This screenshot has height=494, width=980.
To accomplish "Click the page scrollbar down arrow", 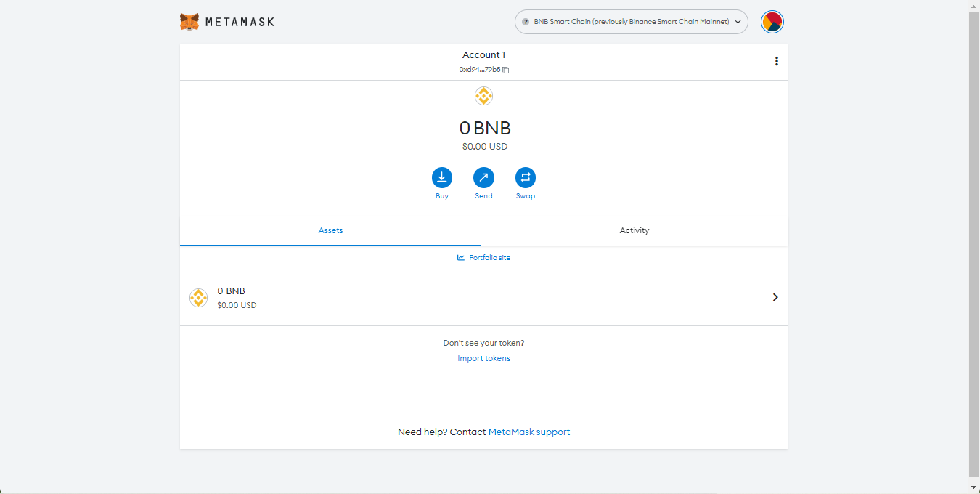I will pyautogui.click(x=974, y=487).
